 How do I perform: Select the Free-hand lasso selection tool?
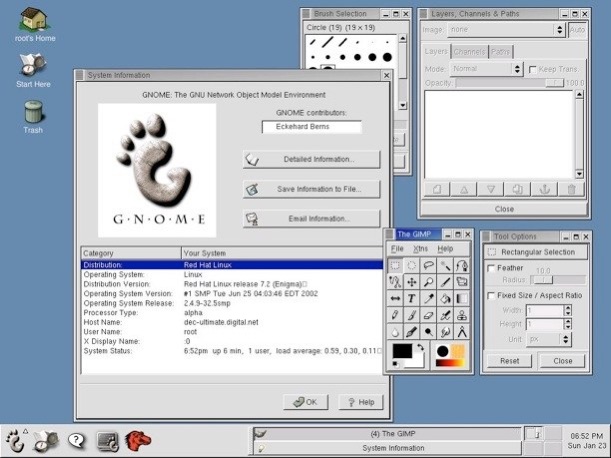pos(429,265)
